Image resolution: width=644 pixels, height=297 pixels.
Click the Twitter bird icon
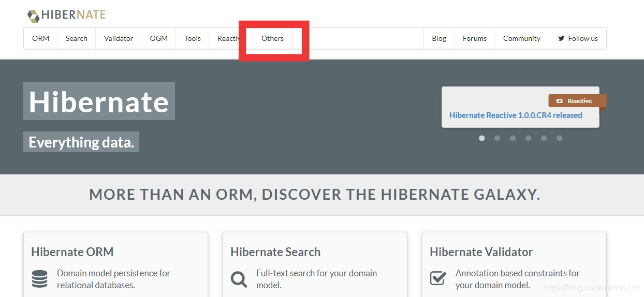point(561,38)
